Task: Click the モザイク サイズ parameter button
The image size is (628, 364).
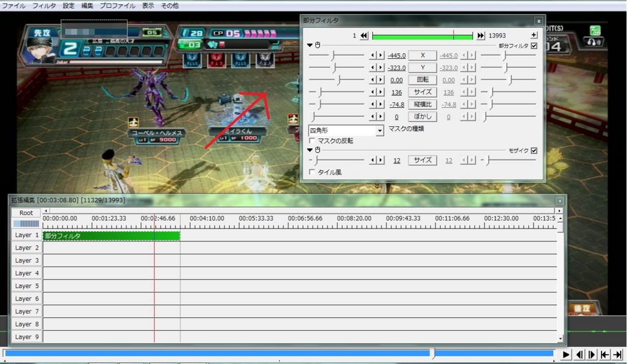Action: 423,160
